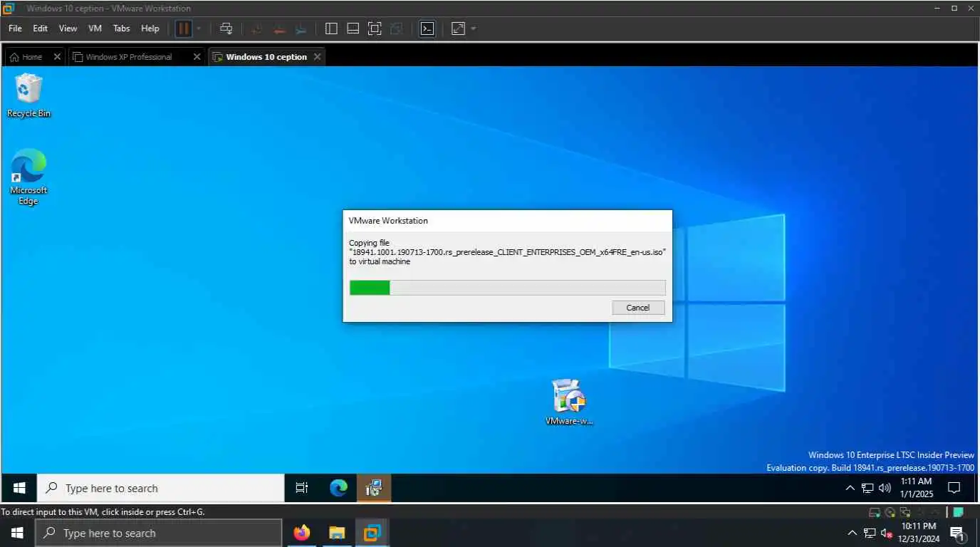The height and width of the screenshot is (547, 980).
Task: Pause the VM with the suspend button
Action: [x=184, y=28]
